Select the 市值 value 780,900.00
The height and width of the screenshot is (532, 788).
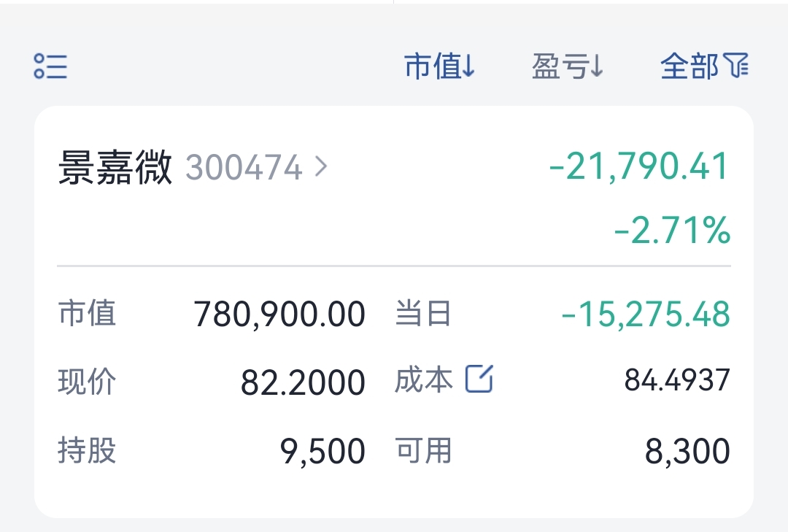(x=279, y=315)
